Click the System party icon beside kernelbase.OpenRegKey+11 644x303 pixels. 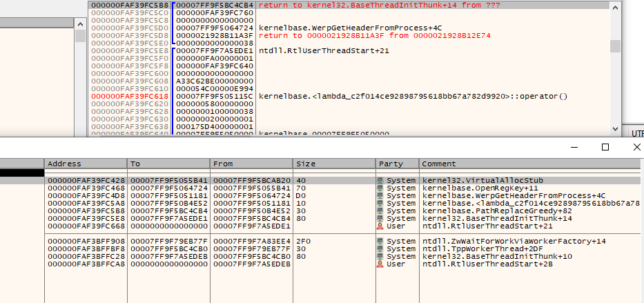coord(380,188)
